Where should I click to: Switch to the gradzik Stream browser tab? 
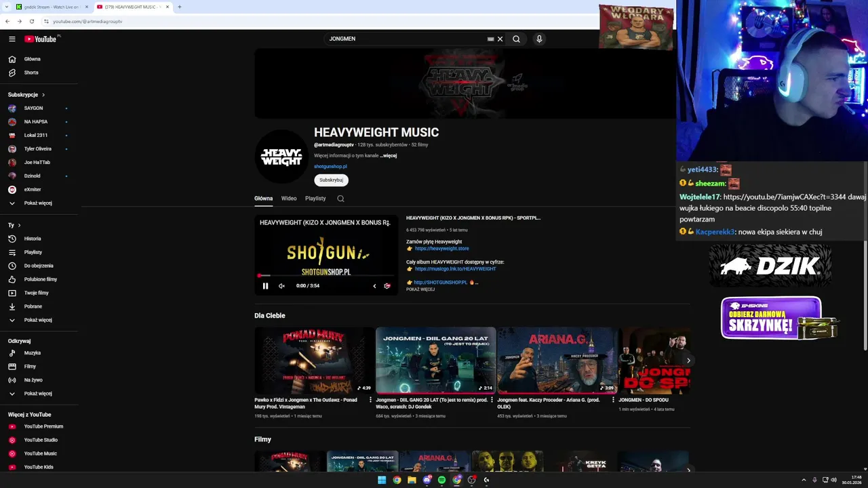click(52, 7)
